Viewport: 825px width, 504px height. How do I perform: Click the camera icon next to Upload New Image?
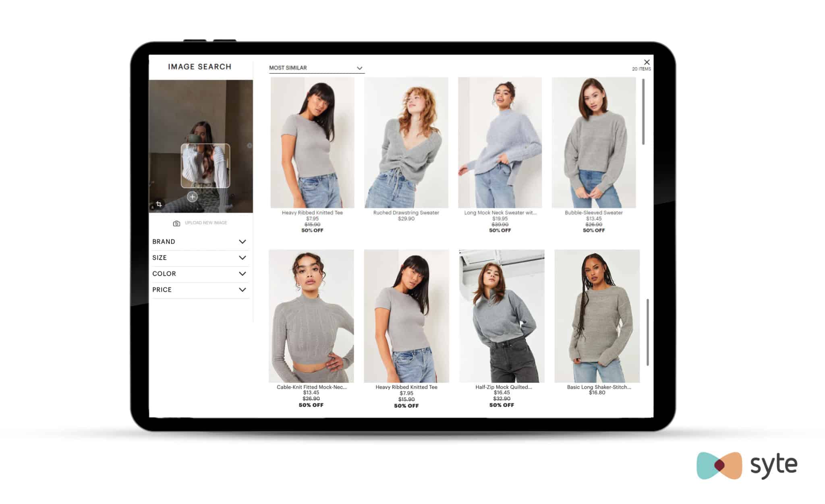[176, 223]
